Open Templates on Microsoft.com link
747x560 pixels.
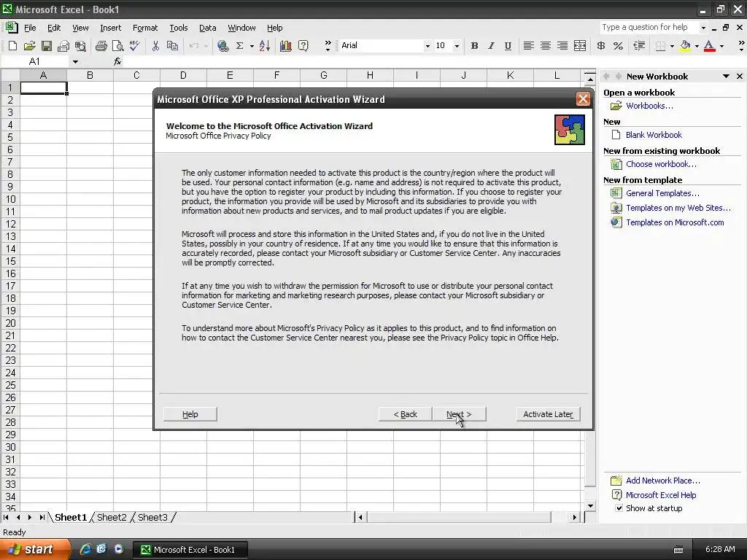coord(675,222)
